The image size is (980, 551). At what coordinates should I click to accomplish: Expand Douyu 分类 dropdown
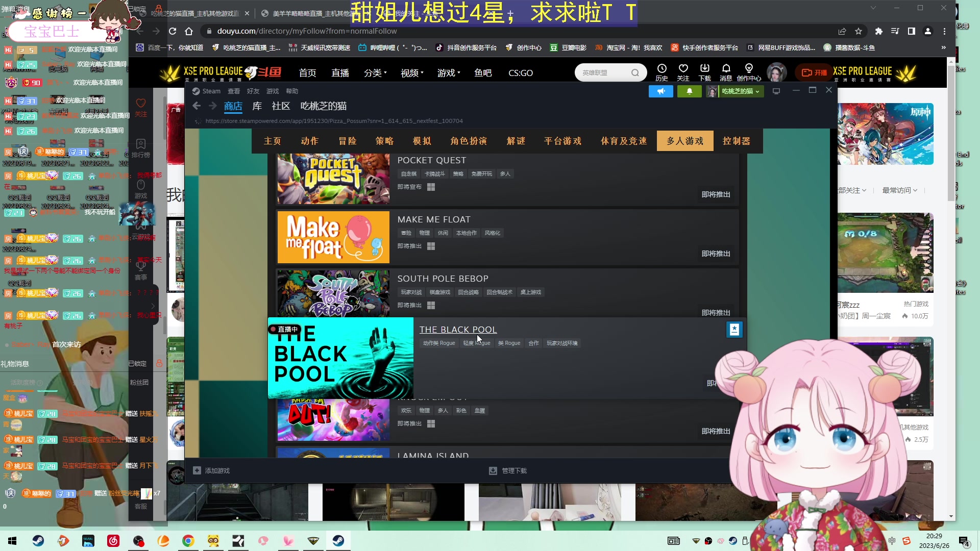click(375, 73)
